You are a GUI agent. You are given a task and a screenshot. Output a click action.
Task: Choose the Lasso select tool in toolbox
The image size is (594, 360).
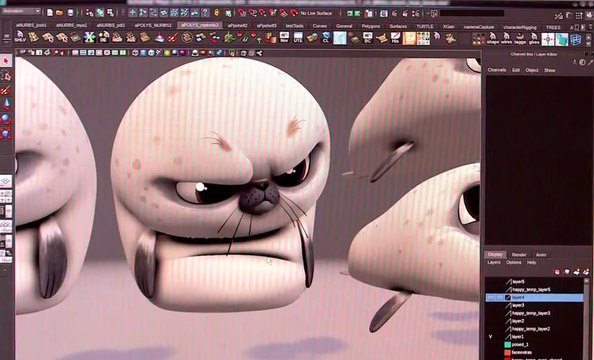6,76
